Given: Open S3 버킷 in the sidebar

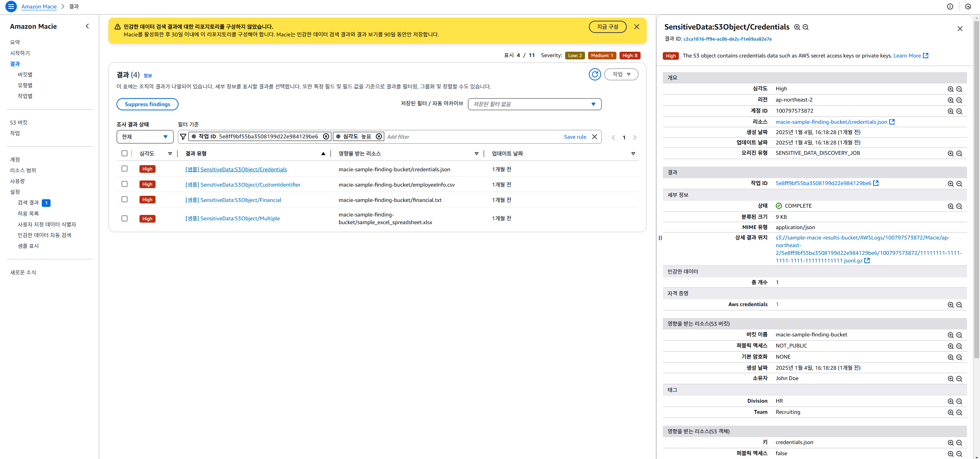Looking at the screenshot, I should point(19,122).
